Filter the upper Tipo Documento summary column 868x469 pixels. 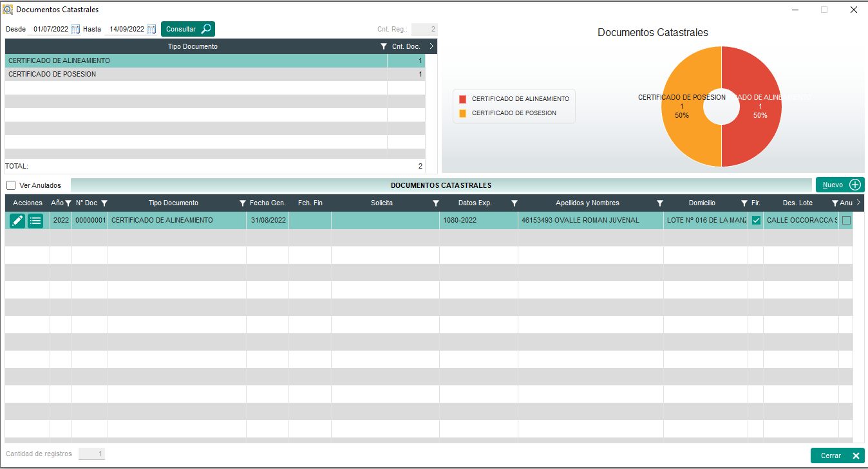tap(383, 47)
